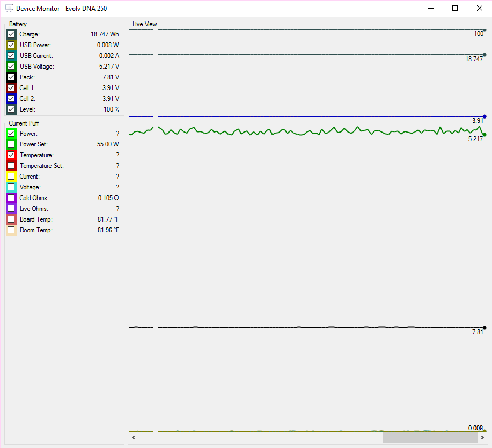
Task: Toggle the Cell 1 checkbox
Action: point(11,88)
